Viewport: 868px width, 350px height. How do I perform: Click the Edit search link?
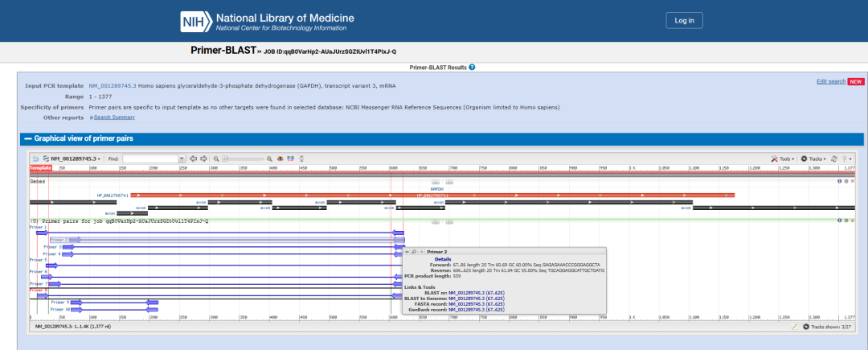pyautogui.click(x=831, y=81)
